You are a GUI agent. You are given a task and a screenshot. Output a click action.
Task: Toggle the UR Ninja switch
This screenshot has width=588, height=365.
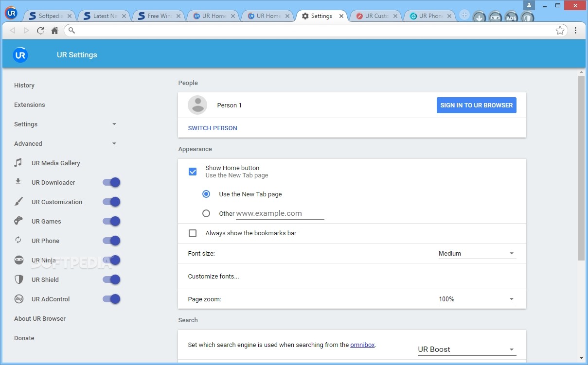(111, 260)
